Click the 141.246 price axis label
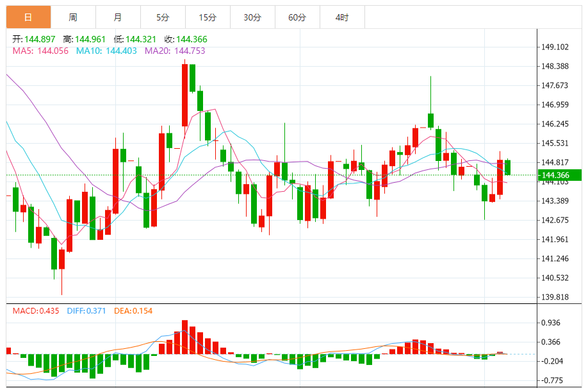This screenshot has height=388, width=588. pos(555,258)
